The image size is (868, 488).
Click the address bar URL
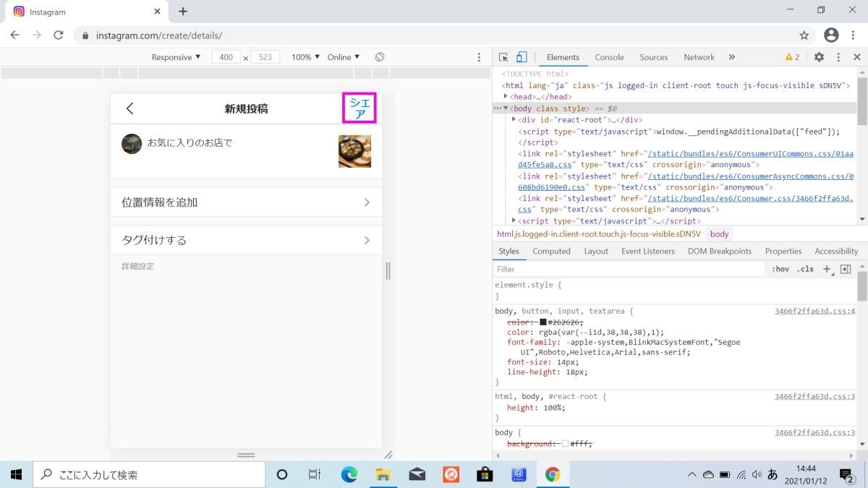click(158, 35)
